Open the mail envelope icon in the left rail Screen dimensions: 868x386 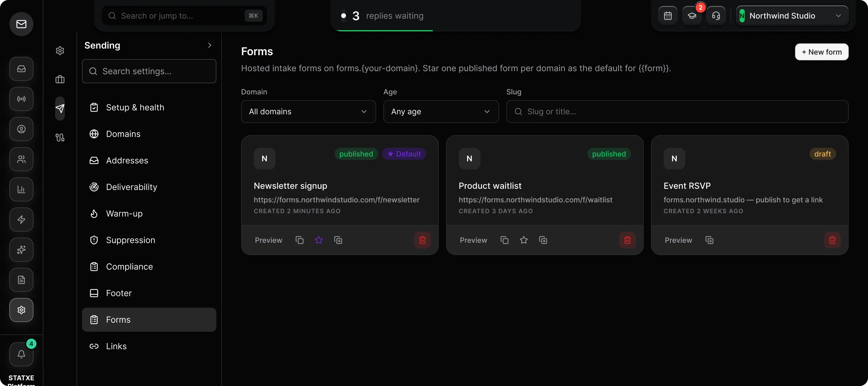coord(21,24)
